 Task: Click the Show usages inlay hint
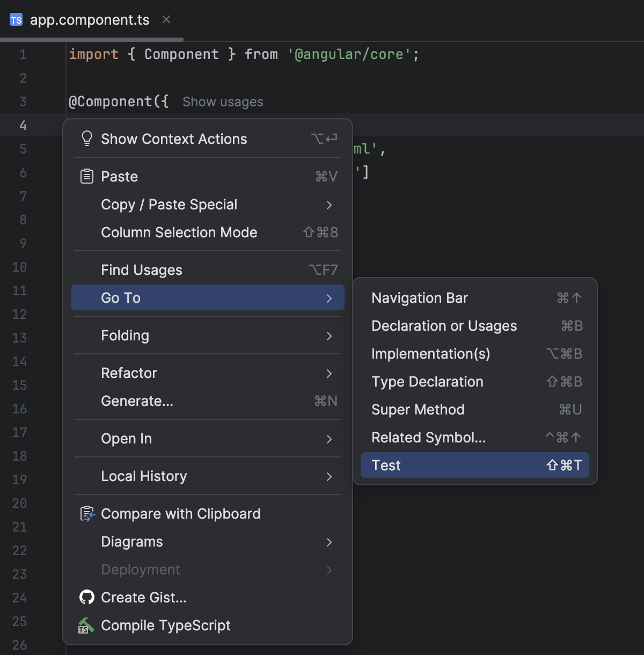pyautogui.click(x=223, y=102)
